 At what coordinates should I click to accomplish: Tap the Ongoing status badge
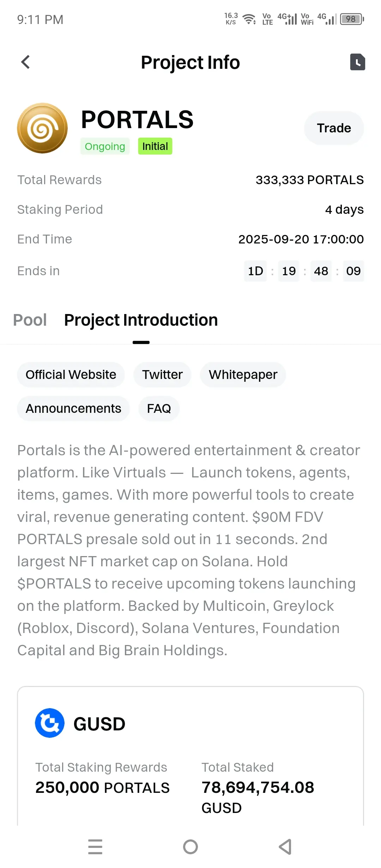point(105,146)
